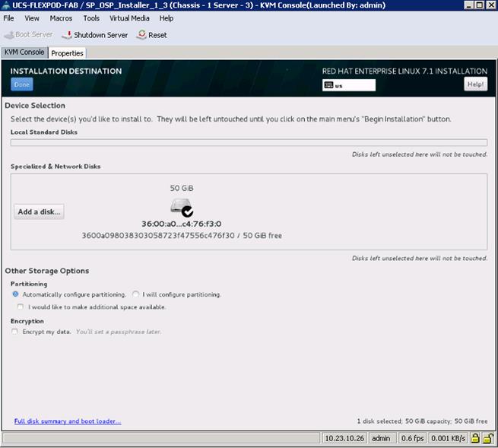Click the Boot Server toolbar button

[x=29, y=35]
